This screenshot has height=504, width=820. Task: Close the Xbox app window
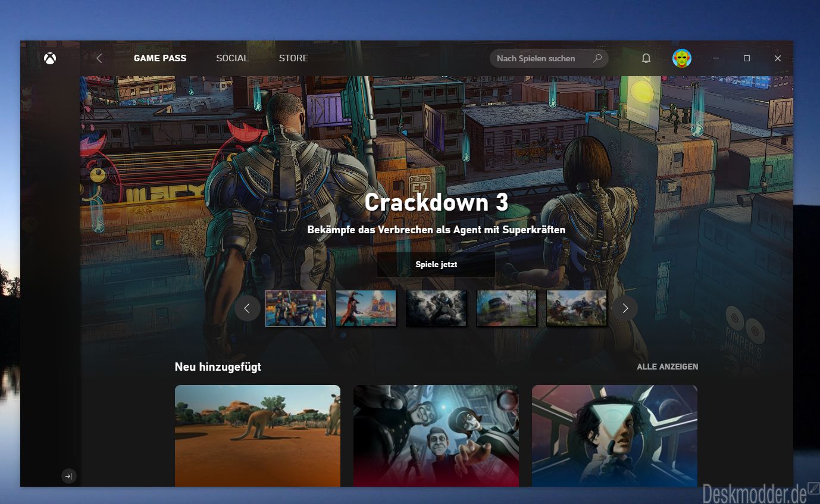(x=778, y=58)
